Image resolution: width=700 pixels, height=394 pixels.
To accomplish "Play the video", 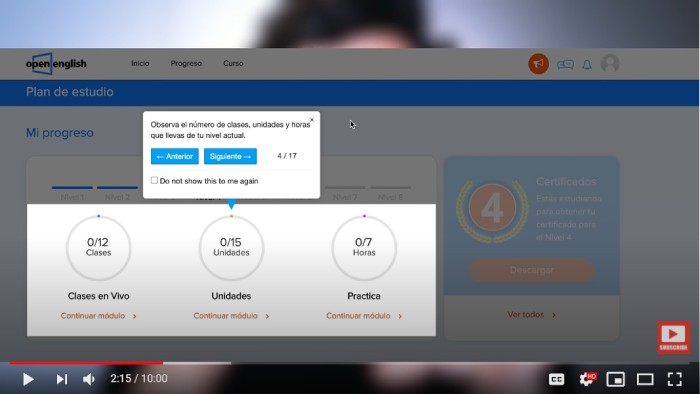I will [28, 379].
